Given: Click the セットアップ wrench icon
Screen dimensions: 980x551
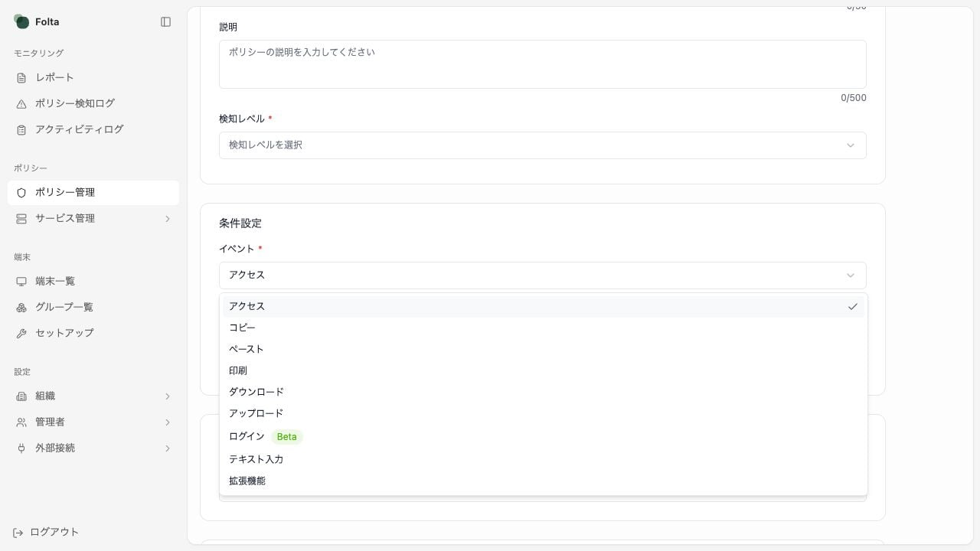Looking at the screenshot, I should 21,334.
